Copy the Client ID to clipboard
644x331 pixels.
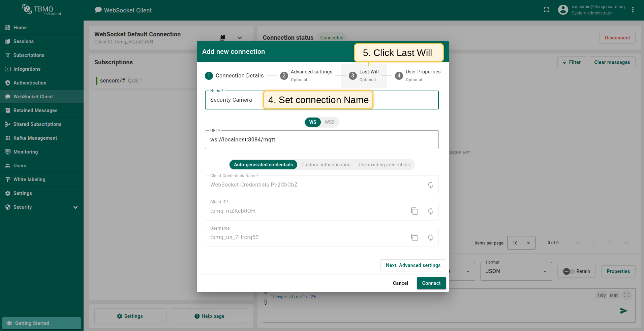414,211
